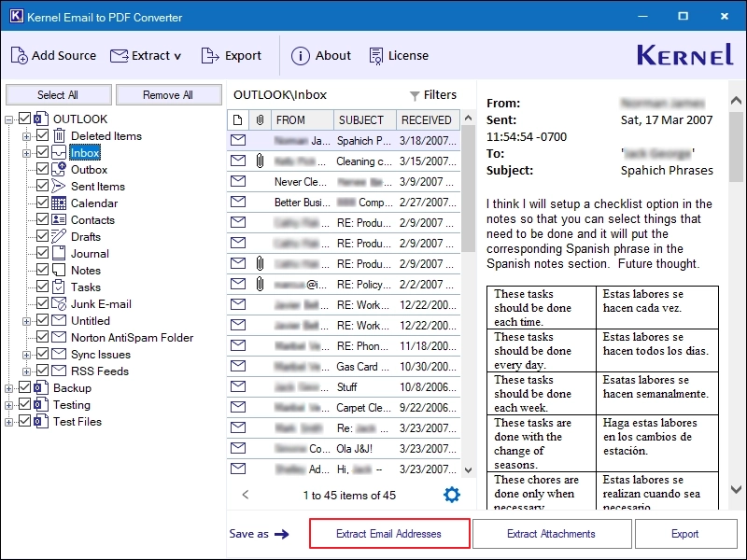Uncheck the Calendar folder checkbox
The image size is (747, 560).
tap(42, 203)
